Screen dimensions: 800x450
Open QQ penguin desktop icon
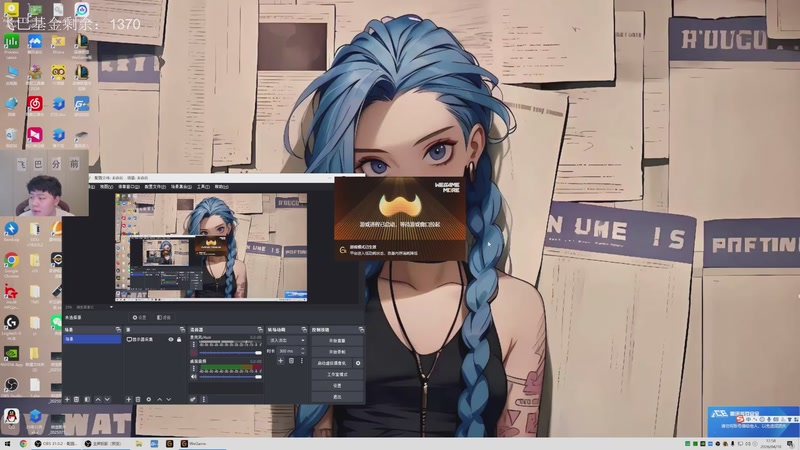pos(11,418)
